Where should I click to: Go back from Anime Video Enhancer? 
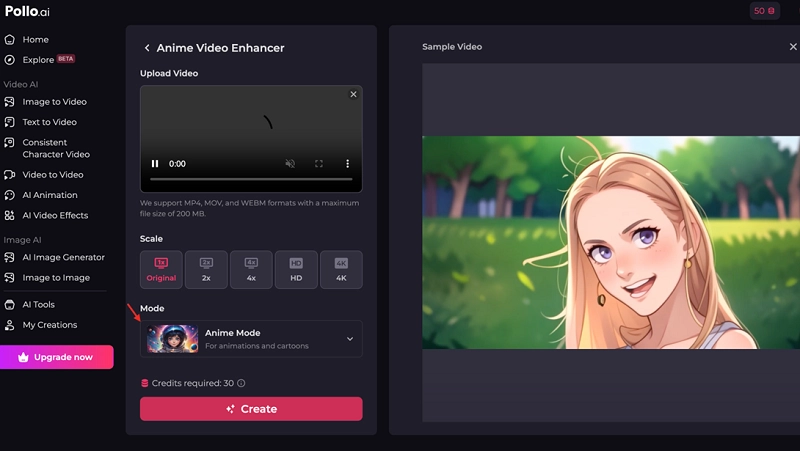[147, 48]
